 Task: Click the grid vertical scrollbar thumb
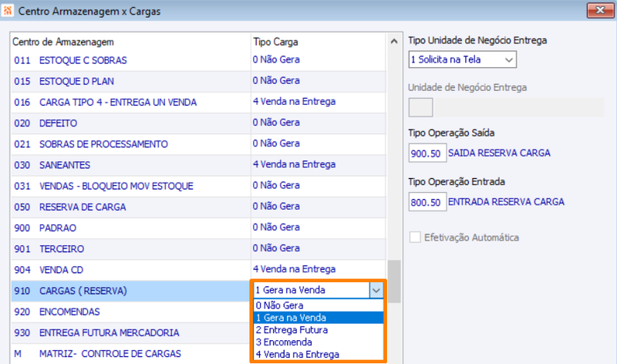(394, 281)
